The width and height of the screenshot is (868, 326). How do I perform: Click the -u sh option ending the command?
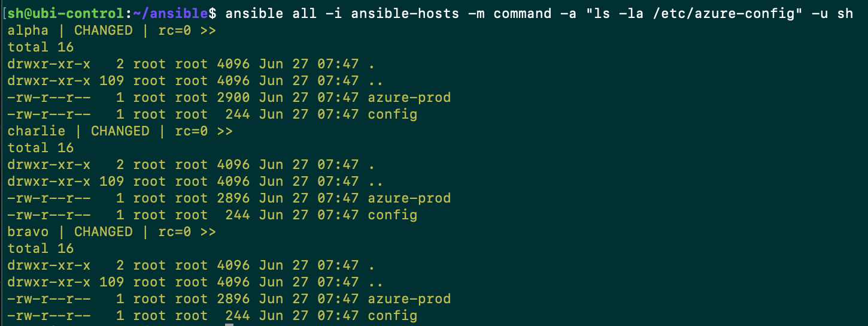833,13
